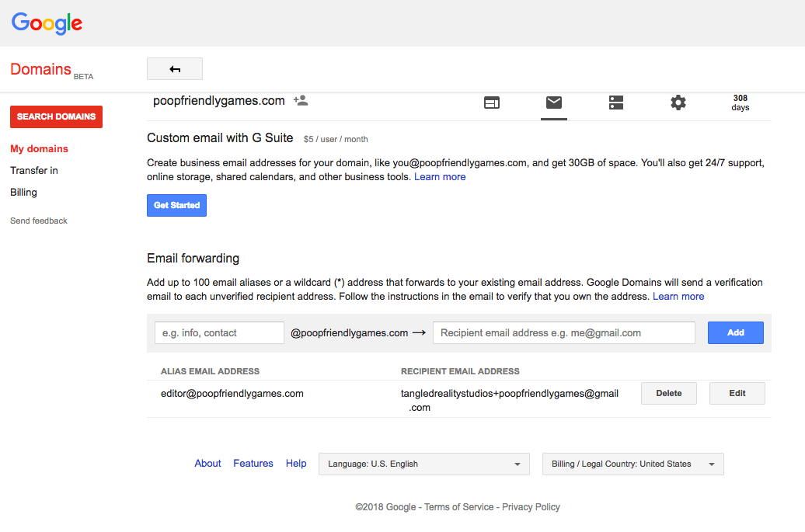
Task: Click the back arrow button
Action: coord(175,69)
